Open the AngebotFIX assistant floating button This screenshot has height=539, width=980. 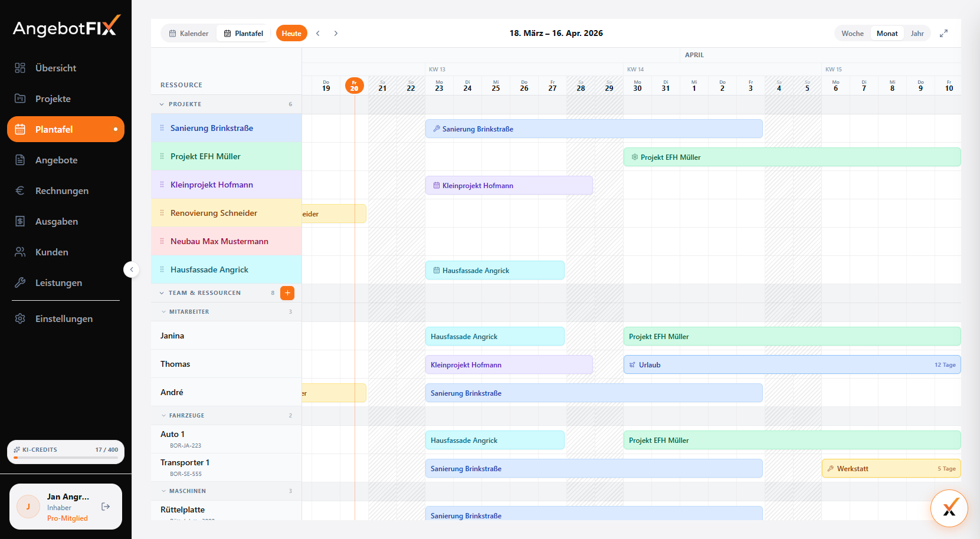[x=949, y=508]
